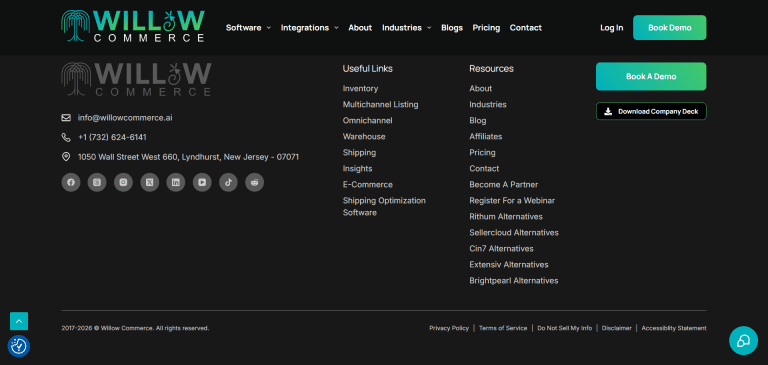Image resolution: width=768 pixels, height=365 pixels.
Task: Open Contact under Resources
Action: click(484, 169)
